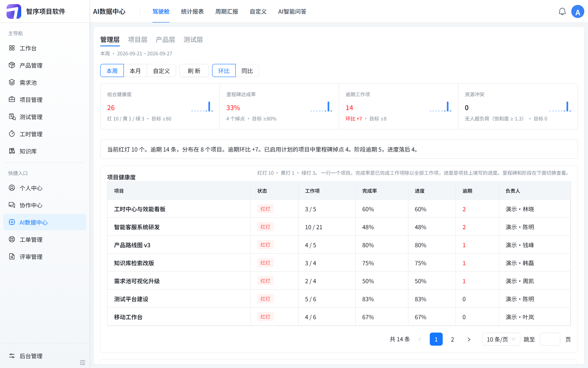Open project 工时中心与效能看板
The height and width of the screenshot is (368, 588).
(140, 209)
